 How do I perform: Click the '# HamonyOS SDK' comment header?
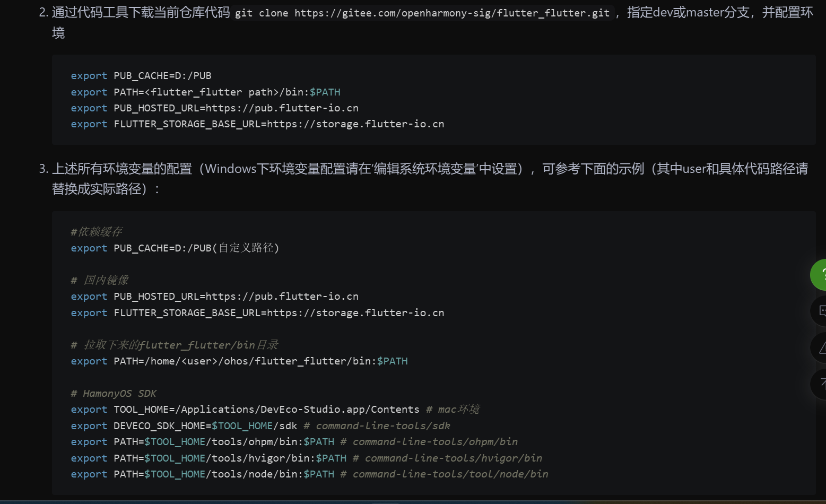(x=114, y=393)
